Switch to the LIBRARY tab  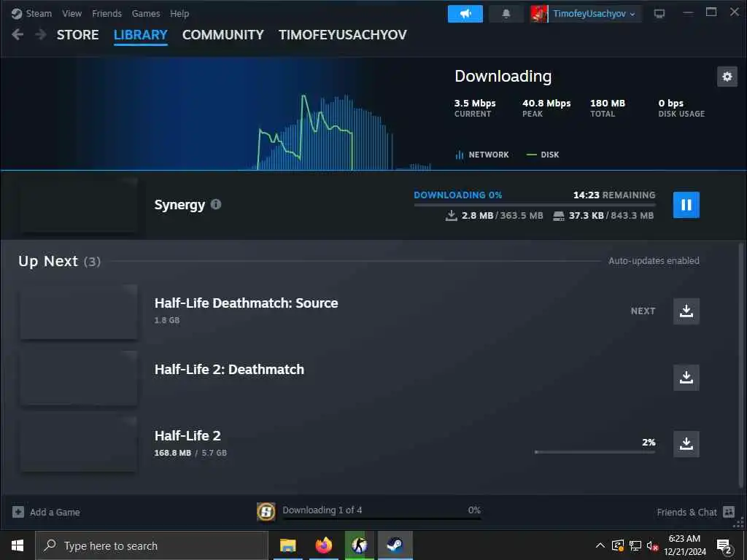pos(141,35)
